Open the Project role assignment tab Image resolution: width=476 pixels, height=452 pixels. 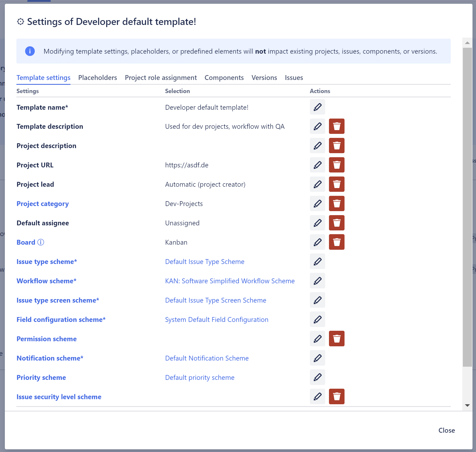click(x=160, y=78)
